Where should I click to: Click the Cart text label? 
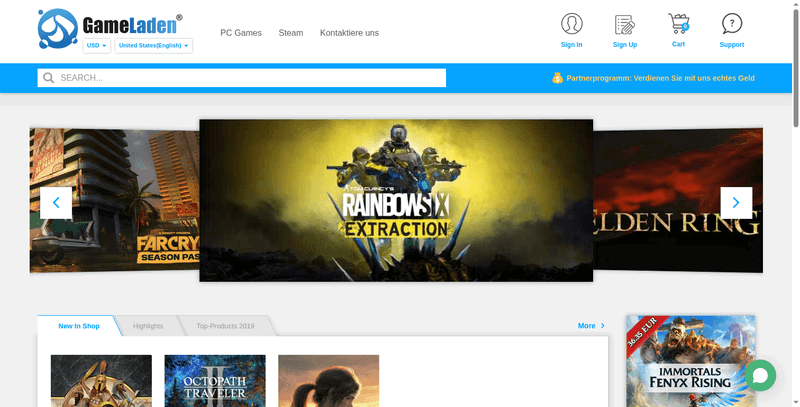pyautogui.click(x=679, y=44)
